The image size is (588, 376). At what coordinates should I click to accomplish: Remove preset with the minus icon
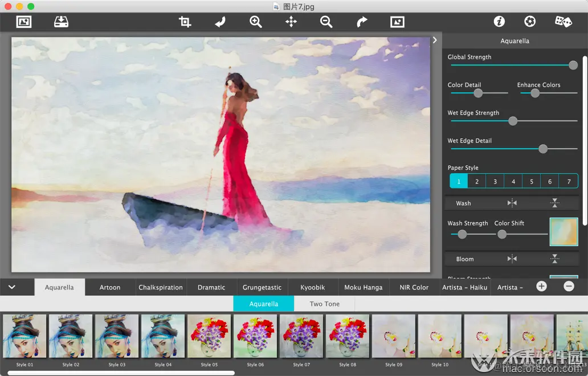coord(569,287)
